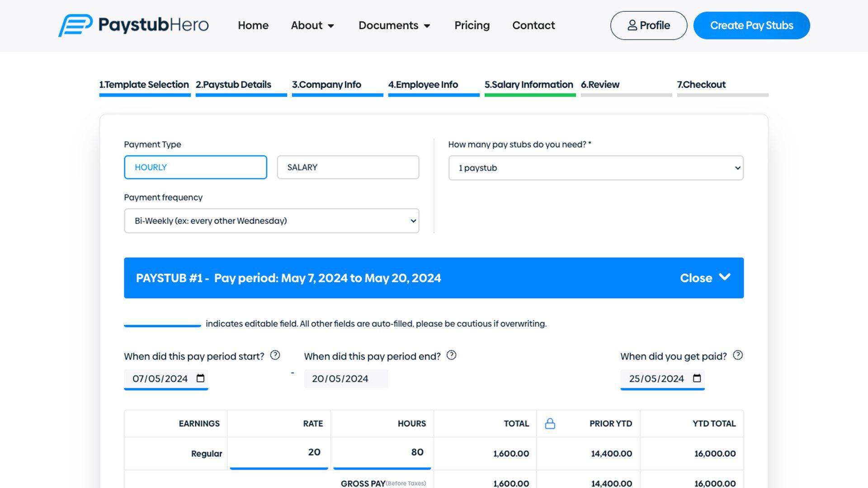Select the 5.Salary Information step
The height and width of the screenshot is (488, 868).
tap(530, 87)
